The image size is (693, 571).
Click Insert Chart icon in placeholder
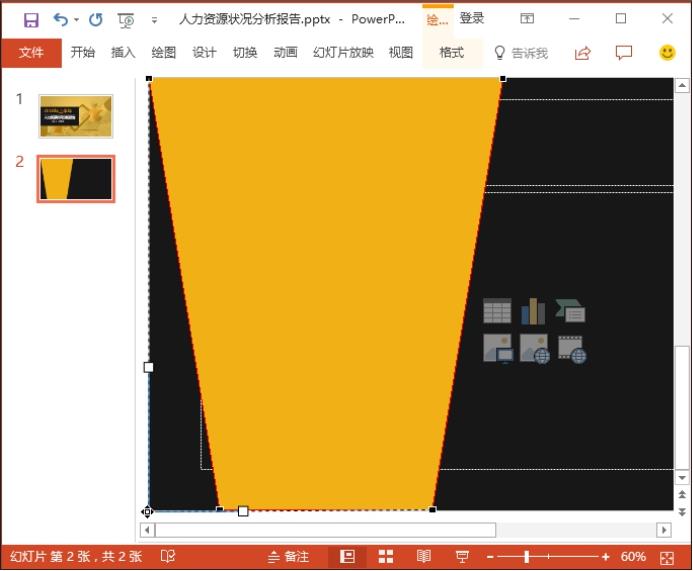click(533, 311)
